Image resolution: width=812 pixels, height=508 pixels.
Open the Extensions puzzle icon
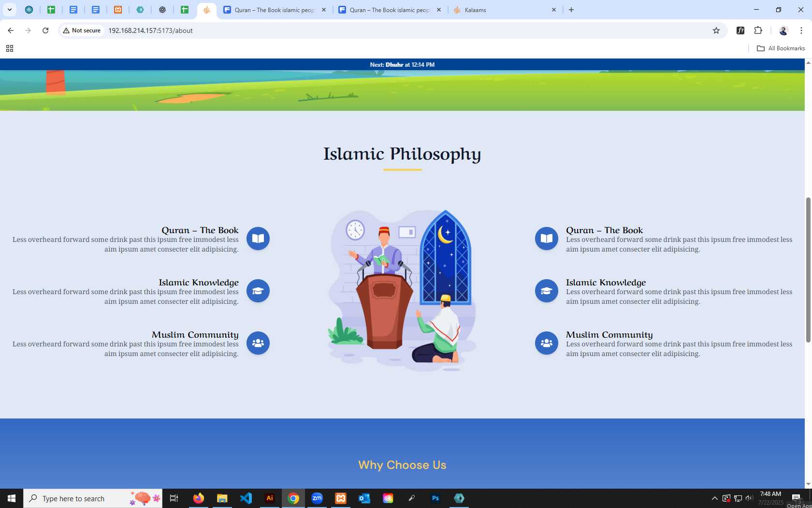pyautogui.click(x=758, y=30)
